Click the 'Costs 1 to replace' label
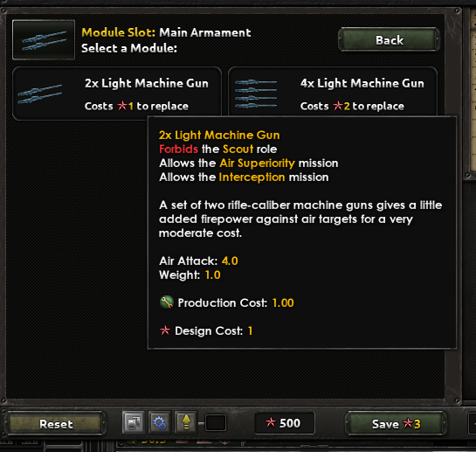The width and height of the screenshot is (476, 452). [x=136, y=106]
